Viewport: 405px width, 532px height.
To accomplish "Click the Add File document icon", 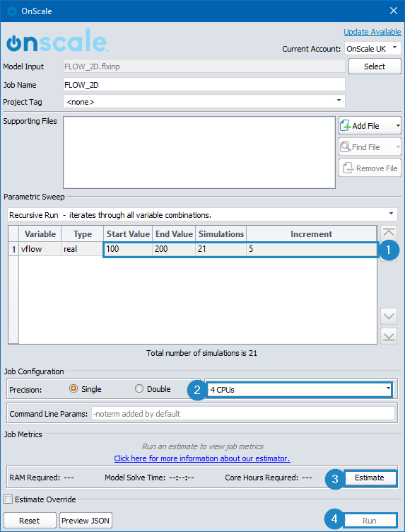I will coord(346,125).
